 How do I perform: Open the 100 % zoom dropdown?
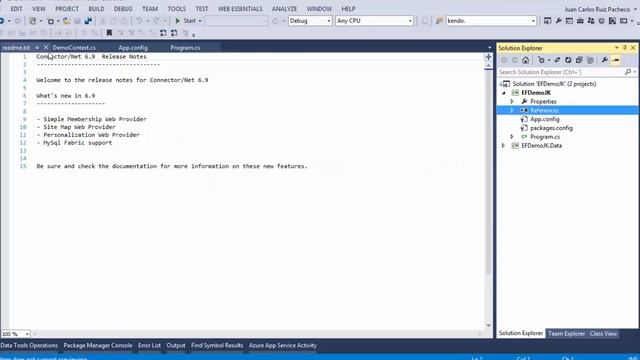[27, 334]
